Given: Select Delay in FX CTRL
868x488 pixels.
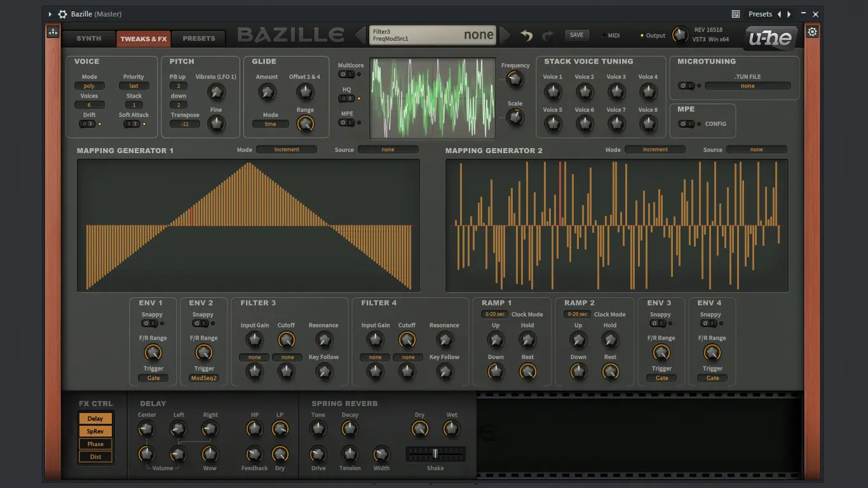Looking at the screenshot, I should (x=95, y=419).
